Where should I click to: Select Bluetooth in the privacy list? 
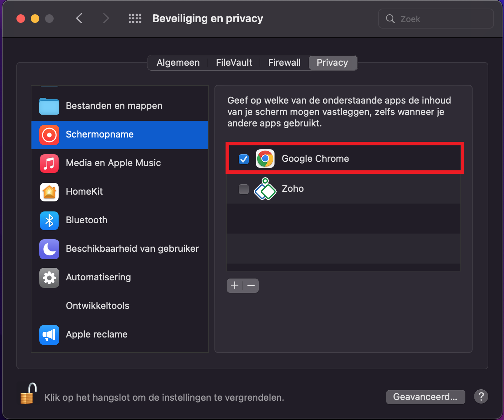(120, 221)
